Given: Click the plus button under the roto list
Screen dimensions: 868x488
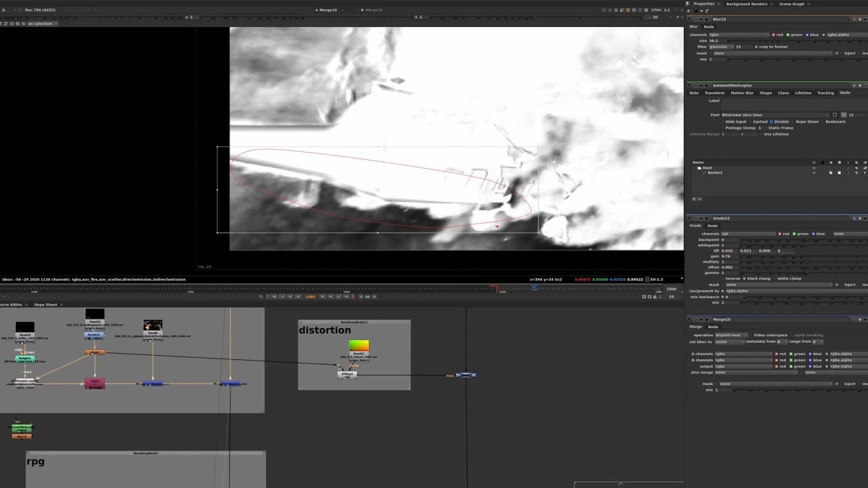Looking at the screenshot, I should point(694,199).
